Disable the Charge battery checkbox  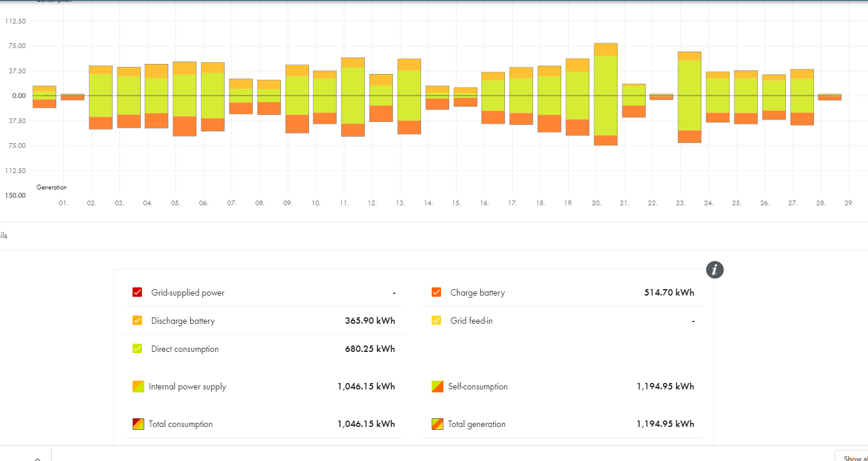[436, 292]
